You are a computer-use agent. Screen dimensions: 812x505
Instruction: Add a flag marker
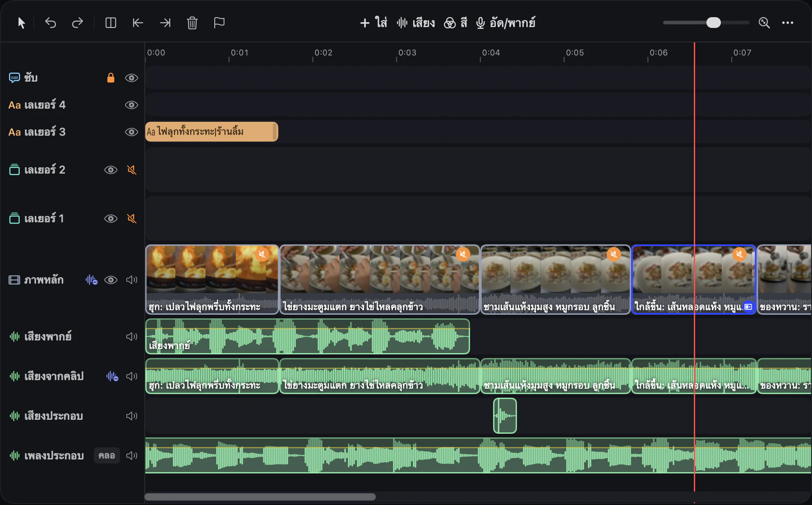click(x=219, y=23)
